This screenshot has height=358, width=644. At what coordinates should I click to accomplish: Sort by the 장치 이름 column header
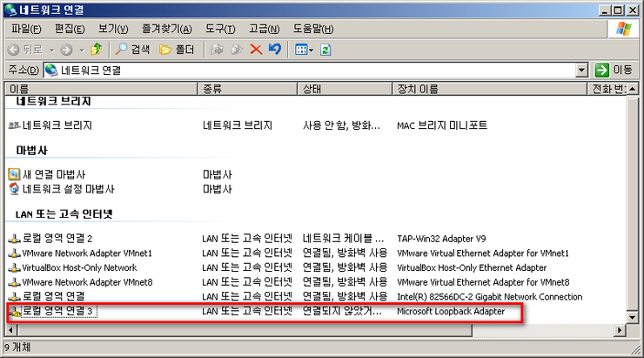click(x=490, y=89)
